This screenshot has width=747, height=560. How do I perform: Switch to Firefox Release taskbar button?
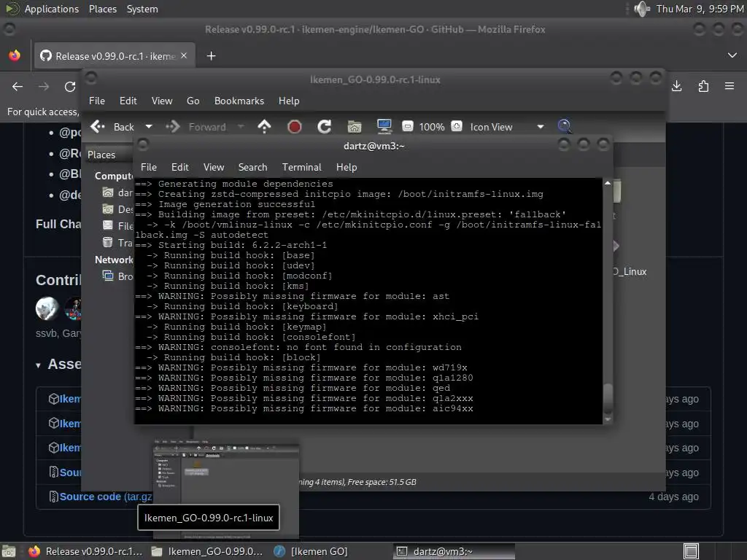(x=86, y=551)
